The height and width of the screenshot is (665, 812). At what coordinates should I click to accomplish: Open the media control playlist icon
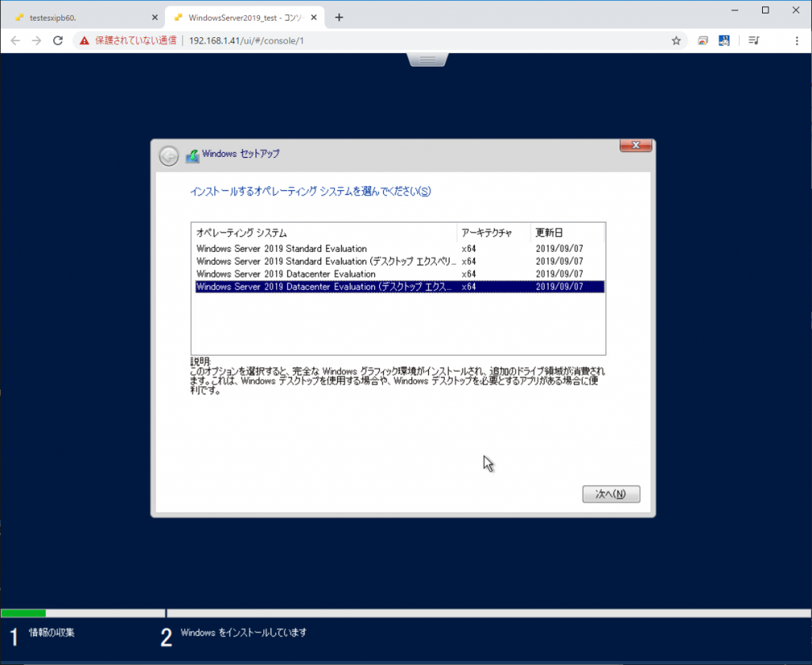pyautogui.click(x=754, y=40)
